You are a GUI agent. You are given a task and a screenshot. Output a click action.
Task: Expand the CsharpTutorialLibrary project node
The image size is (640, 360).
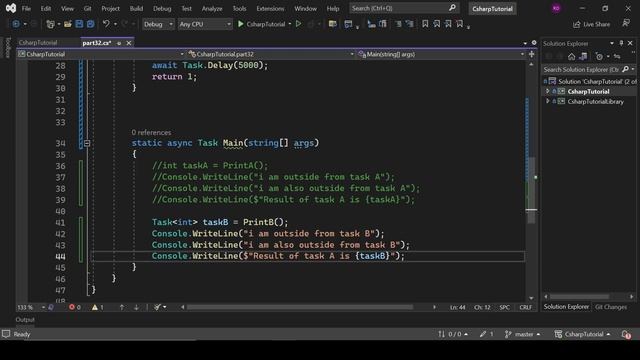(x=548, y=101)
